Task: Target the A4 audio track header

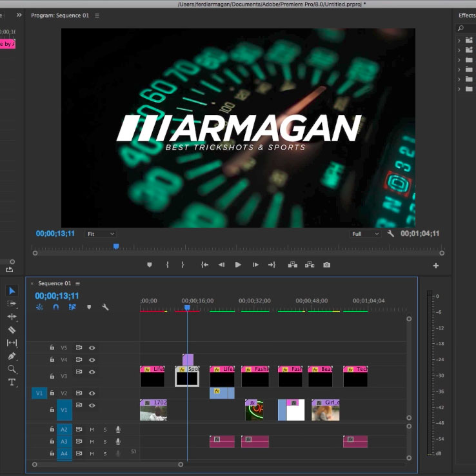Action: [64, 453]
